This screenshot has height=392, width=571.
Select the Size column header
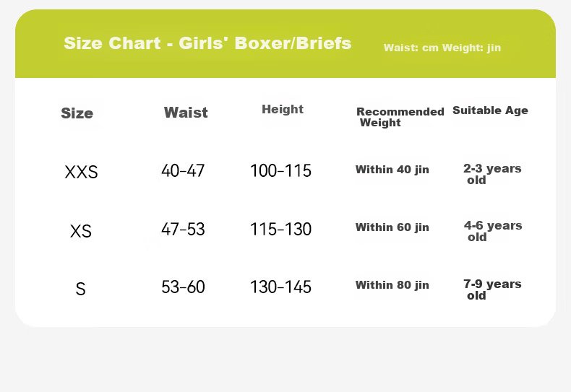coord(77,113)
